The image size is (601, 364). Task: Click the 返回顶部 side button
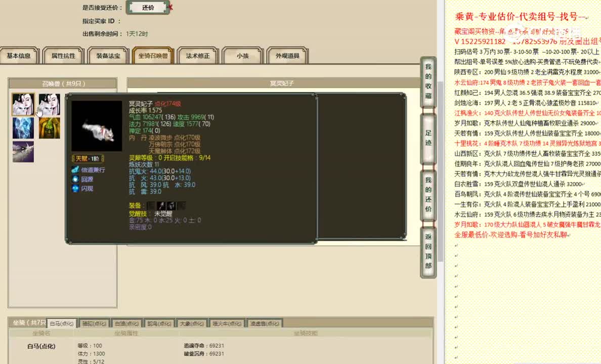coord(428,251)
